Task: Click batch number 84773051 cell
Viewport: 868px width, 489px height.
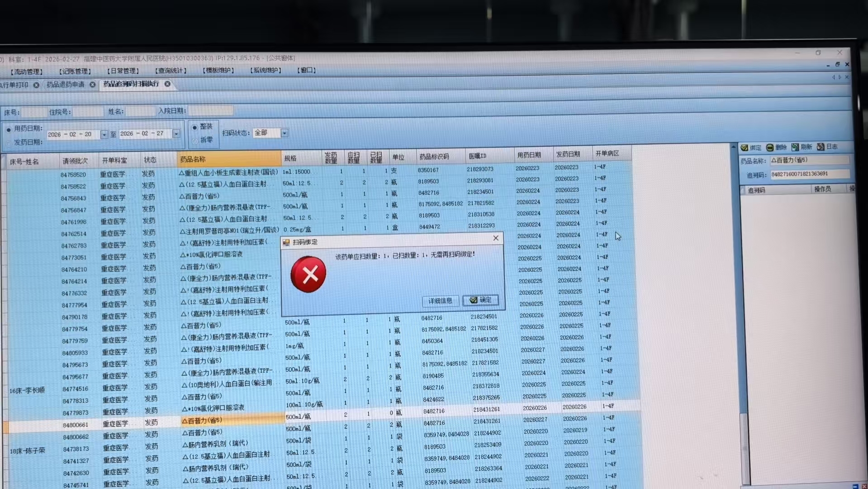Action: pyautogui.click(x=74, y=258)
